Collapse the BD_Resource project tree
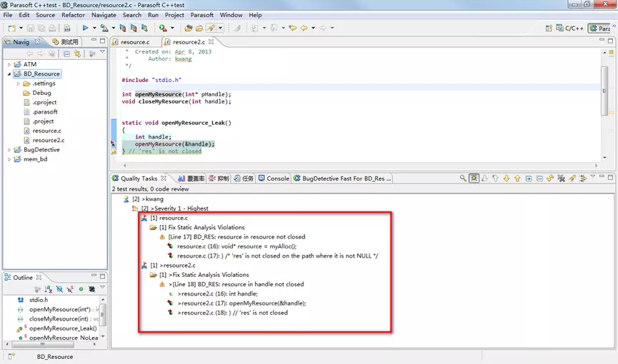 pos(9,74)
